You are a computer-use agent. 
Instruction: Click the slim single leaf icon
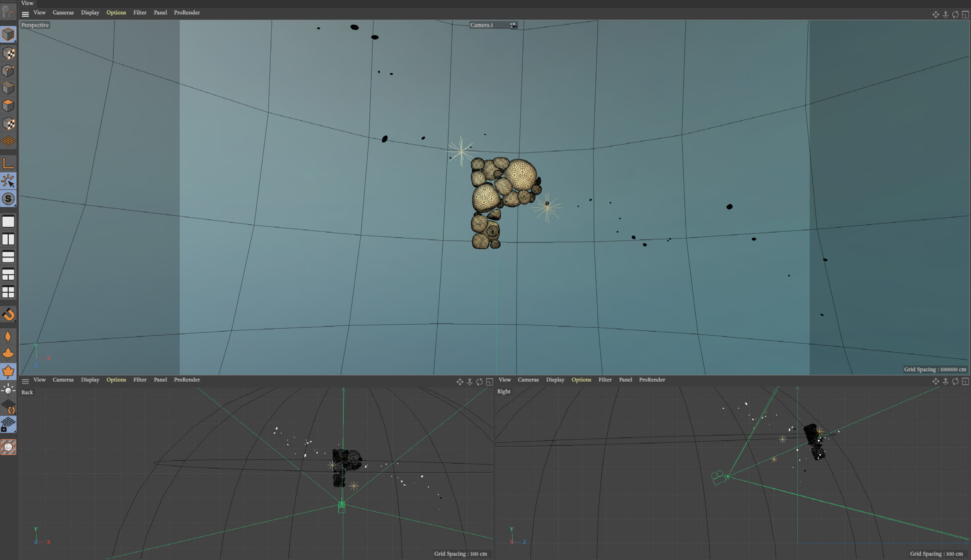[8, 336]
